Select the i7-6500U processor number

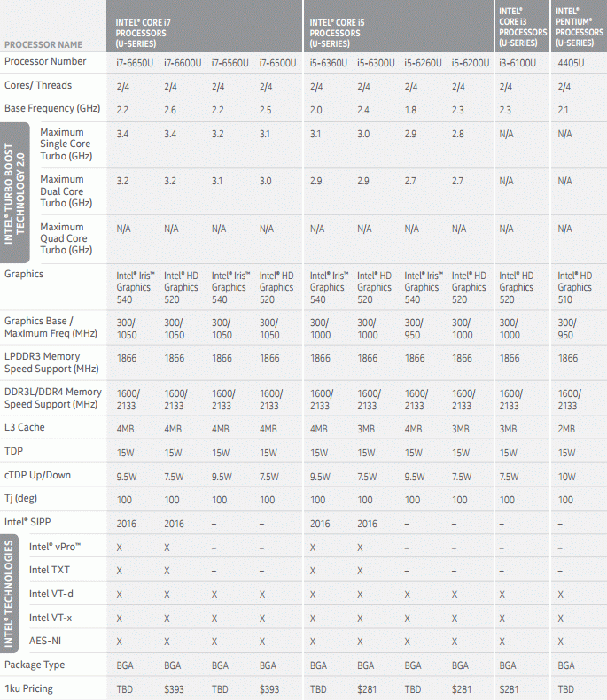point(277,63)
